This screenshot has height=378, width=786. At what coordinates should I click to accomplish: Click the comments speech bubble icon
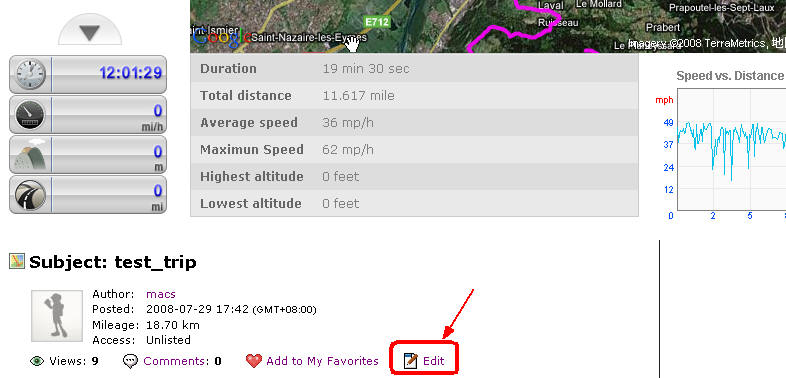tap(130, 361)
